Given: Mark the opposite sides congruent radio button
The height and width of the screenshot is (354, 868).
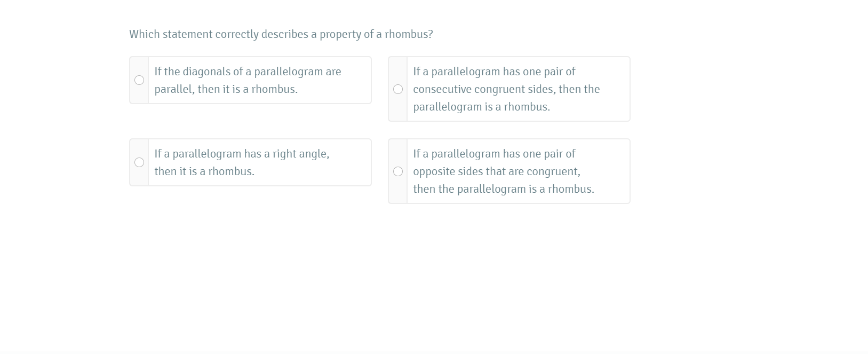Looking at the screenshot, I should click(x=398, y=171).
